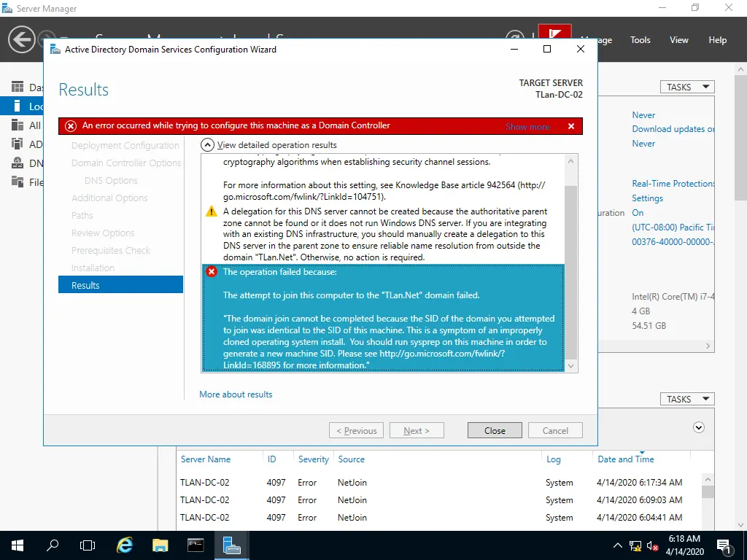Click the Previous button

(x=356, y=430)
